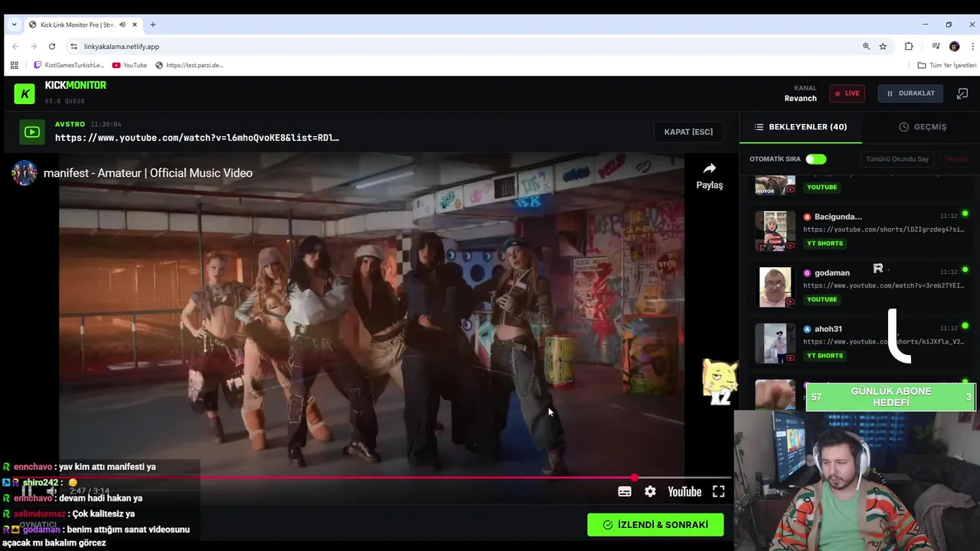Open the pop-out window icon next to DURAKLAT

962,93
